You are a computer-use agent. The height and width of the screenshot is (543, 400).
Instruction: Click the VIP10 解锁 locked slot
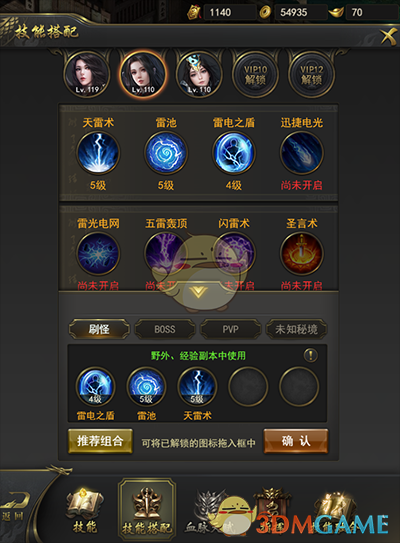click(x=255, y=74)
